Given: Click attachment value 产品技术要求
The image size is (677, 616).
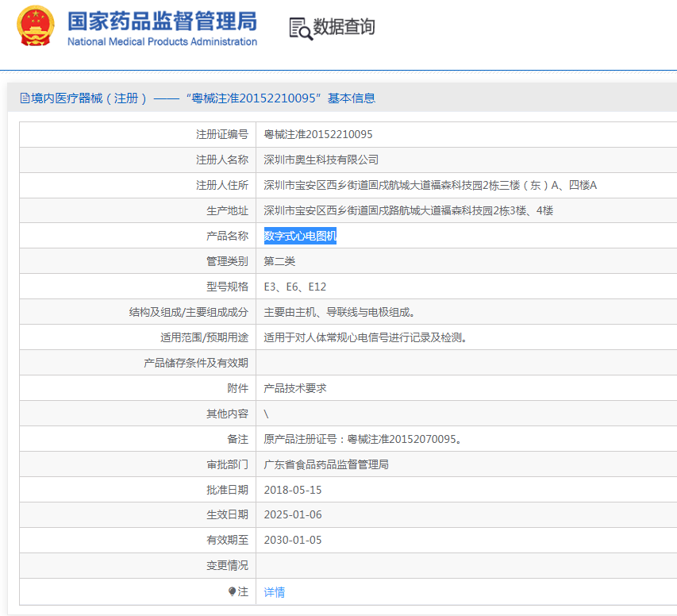Looking at the screenshot, I should pos(295,388).
